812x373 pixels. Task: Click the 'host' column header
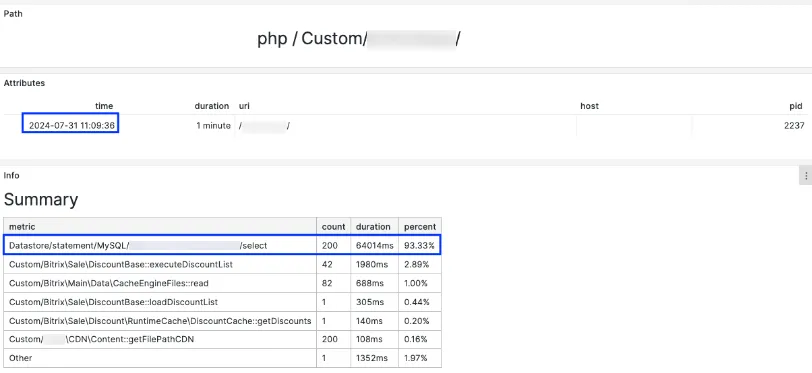tap(589, 106)
